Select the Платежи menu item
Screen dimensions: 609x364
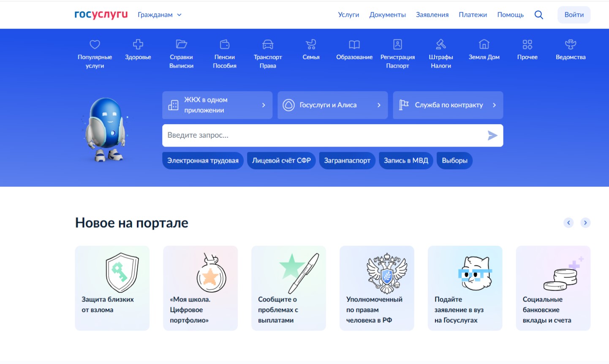coord(473,15)
